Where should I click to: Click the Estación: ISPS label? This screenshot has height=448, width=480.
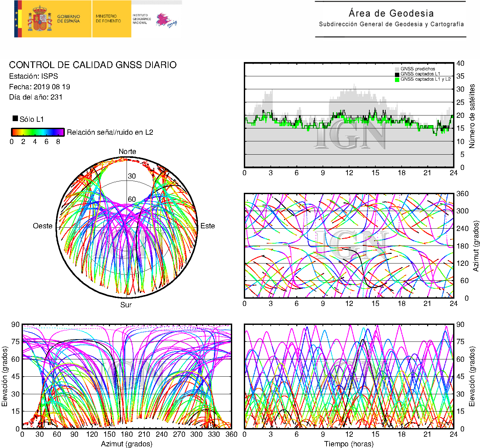[34, 76]
